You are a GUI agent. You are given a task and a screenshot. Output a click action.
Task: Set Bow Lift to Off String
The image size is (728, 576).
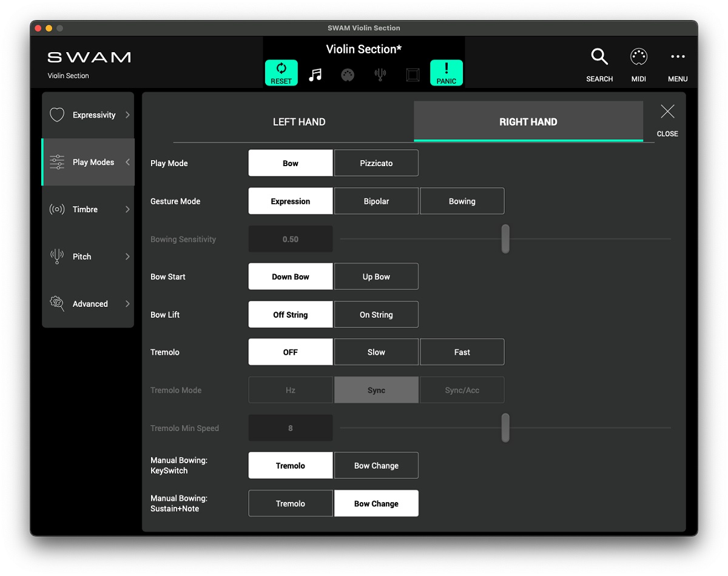[x=291, y=314]
